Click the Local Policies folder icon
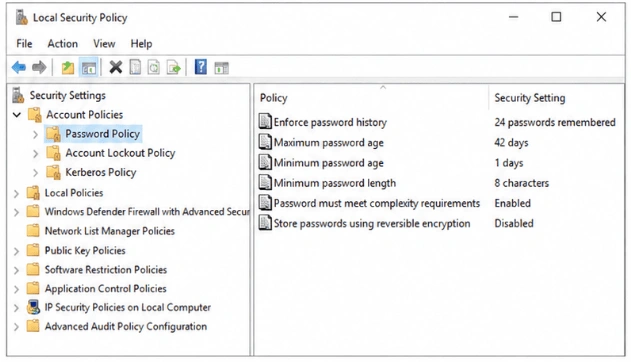Image resolution: width=631 pixels, height=362 pixels. point(33,193)
